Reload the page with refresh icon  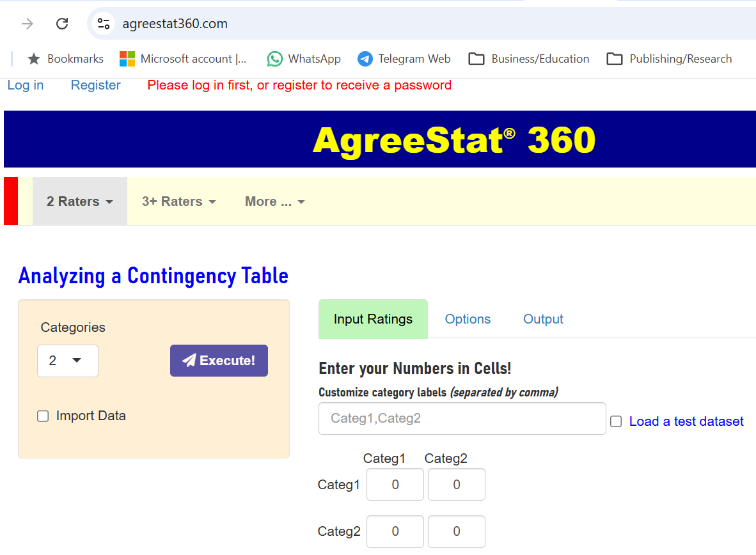[62, 24]
